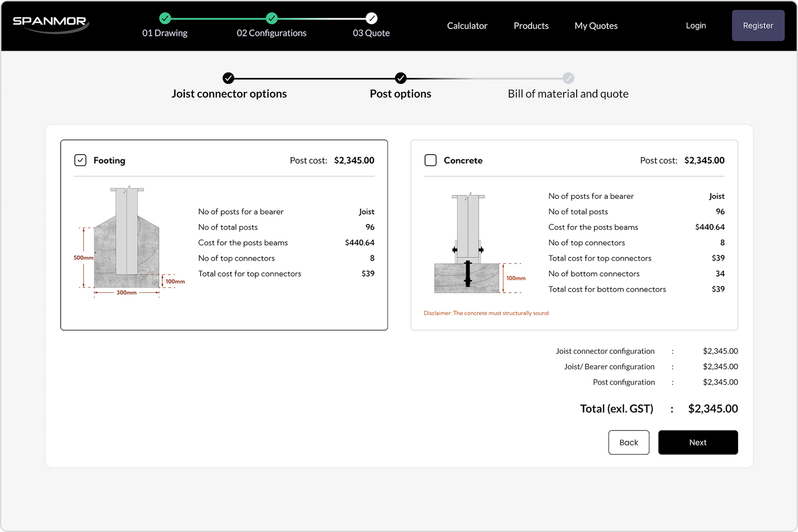Uncheck the Footing checkbox

(x=80, y=160)
